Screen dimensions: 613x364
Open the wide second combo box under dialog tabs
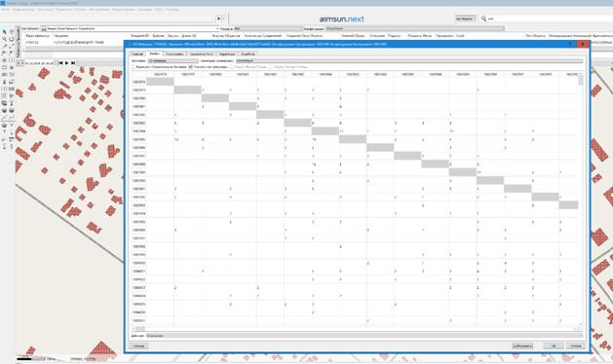click(409, 61)
